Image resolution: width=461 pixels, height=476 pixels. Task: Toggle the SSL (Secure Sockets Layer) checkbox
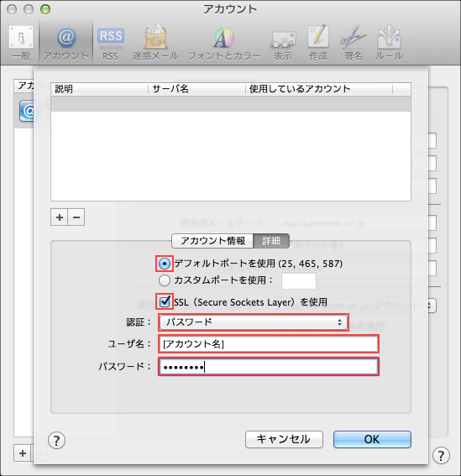pyautogui.click(x=165, y=301)
